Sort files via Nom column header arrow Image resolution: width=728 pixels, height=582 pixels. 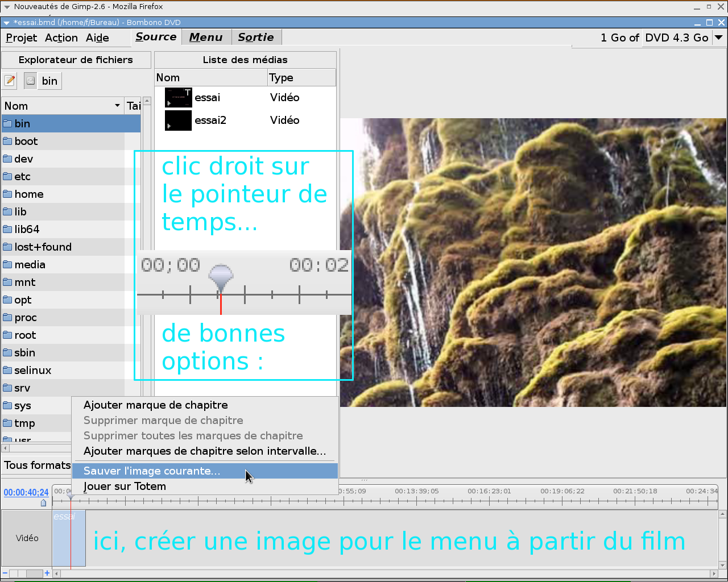point(117,106)
